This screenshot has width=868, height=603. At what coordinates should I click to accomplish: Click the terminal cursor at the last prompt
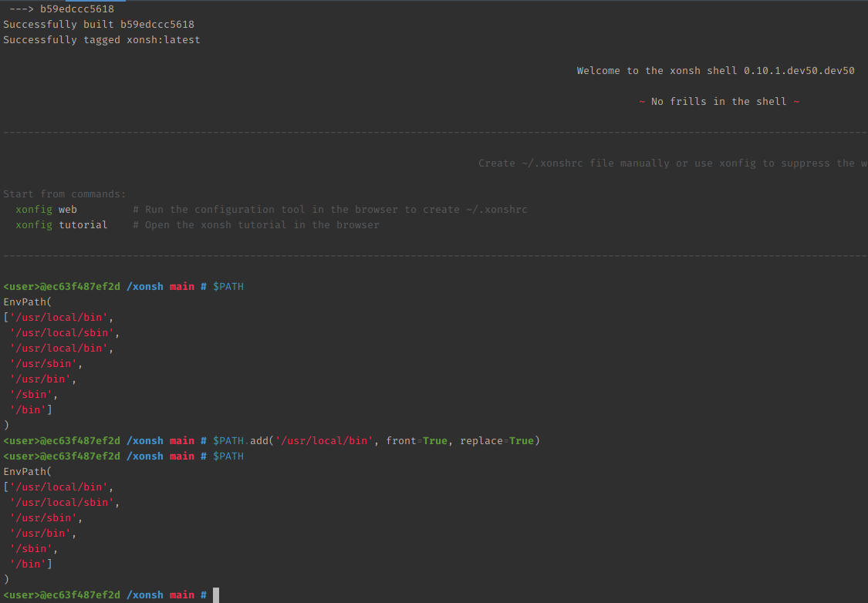216,595
